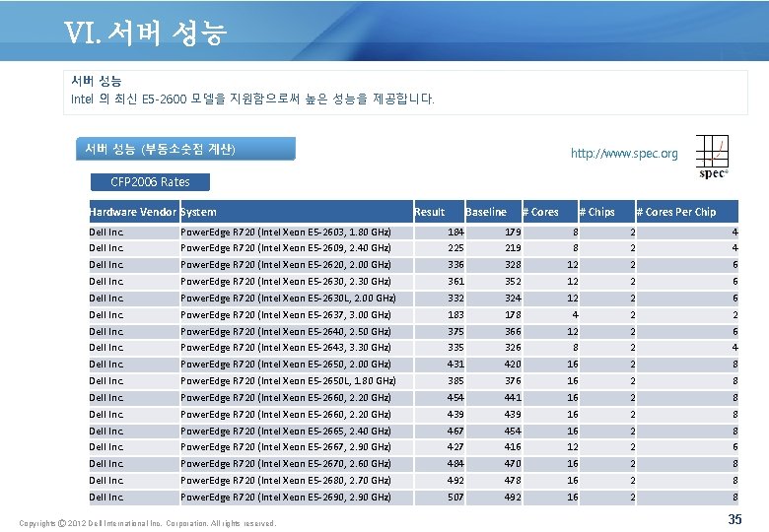Select the Hardware Vendor column header
This screenshot has height=532, width=769.
(134, 212)
